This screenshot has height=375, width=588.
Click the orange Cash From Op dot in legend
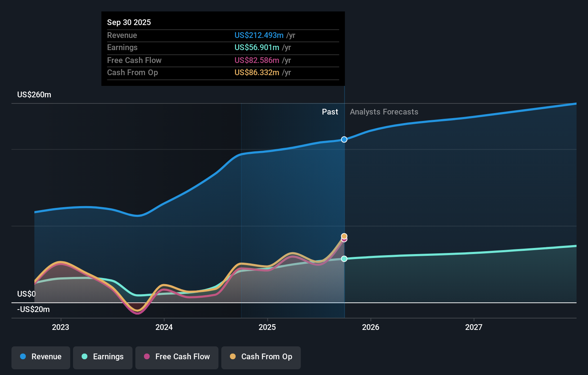[x=233, y=357]
